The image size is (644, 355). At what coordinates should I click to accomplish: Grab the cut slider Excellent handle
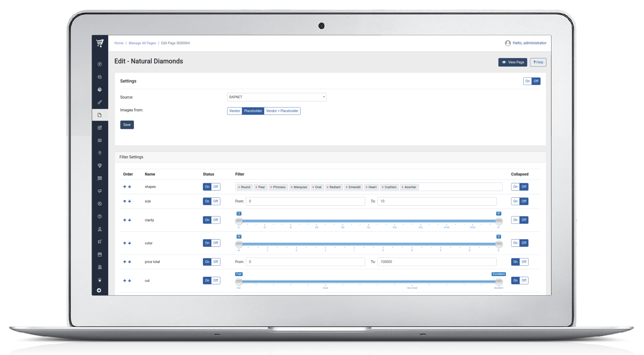(x=498, y=282)
